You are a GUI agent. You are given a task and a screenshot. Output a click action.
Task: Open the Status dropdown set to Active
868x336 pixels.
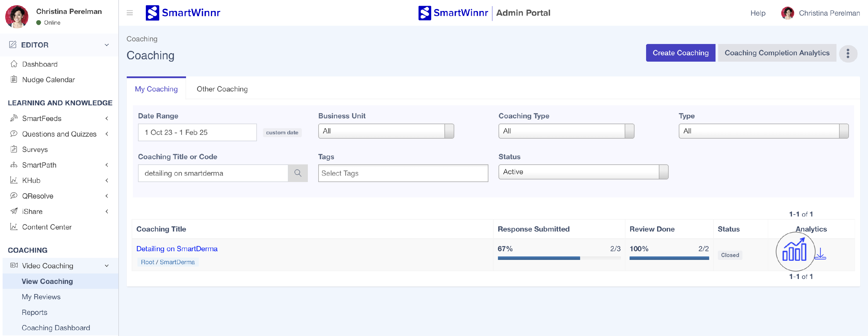tap(583, 172)
